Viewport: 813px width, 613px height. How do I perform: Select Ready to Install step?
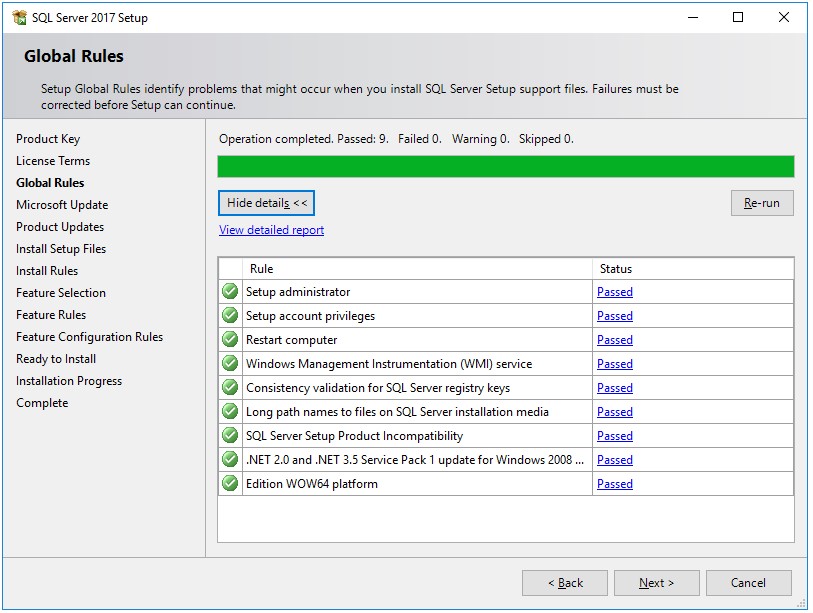pos(55,359)
